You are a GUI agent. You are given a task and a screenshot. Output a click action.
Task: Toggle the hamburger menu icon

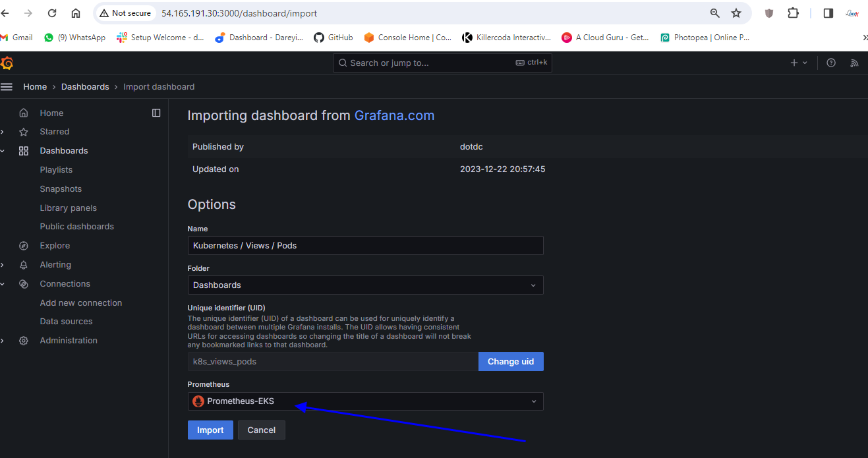click(x=7, y=87)
